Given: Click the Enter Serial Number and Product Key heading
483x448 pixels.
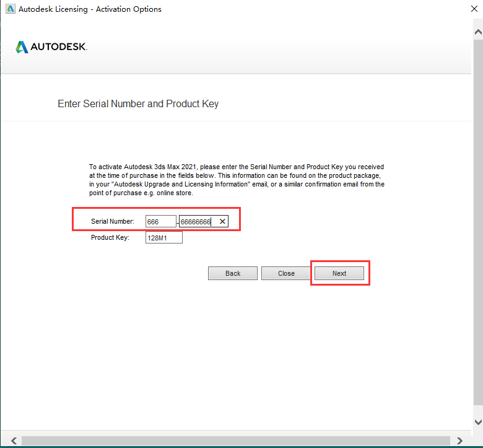Looking at the screenshot, I should (138, 104).
